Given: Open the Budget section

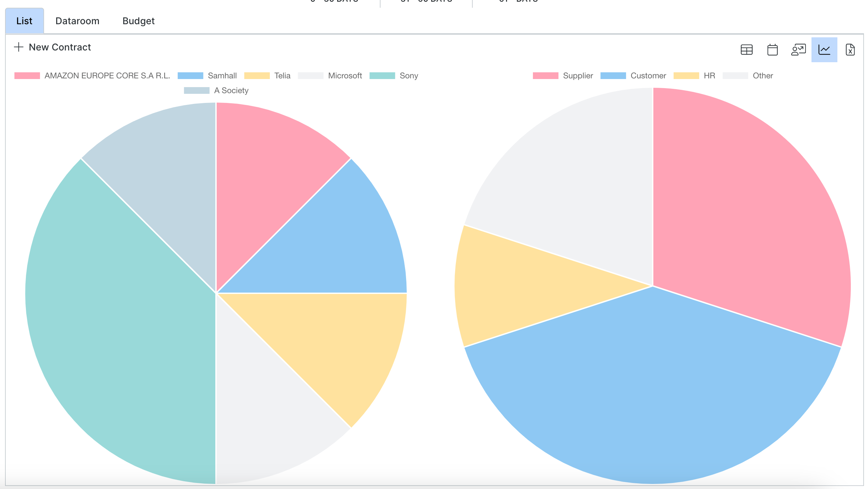Looking at the screenshot, I should (x=137, y=21).
